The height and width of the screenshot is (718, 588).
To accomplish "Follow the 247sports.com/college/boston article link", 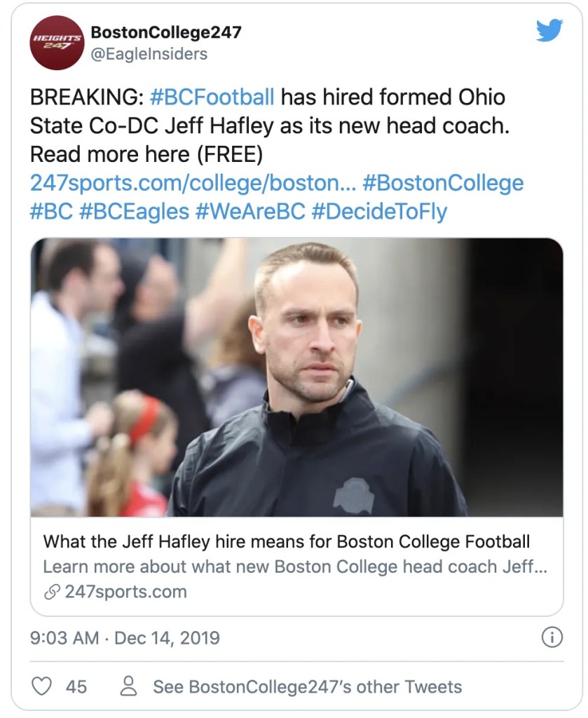I will 193,183.
